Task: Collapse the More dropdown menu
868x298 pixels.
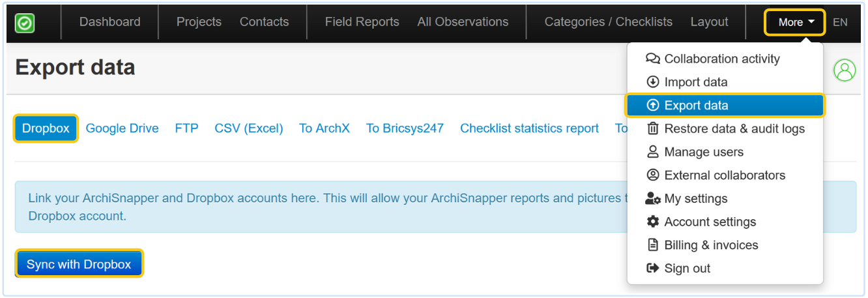Action: point(796,22)
